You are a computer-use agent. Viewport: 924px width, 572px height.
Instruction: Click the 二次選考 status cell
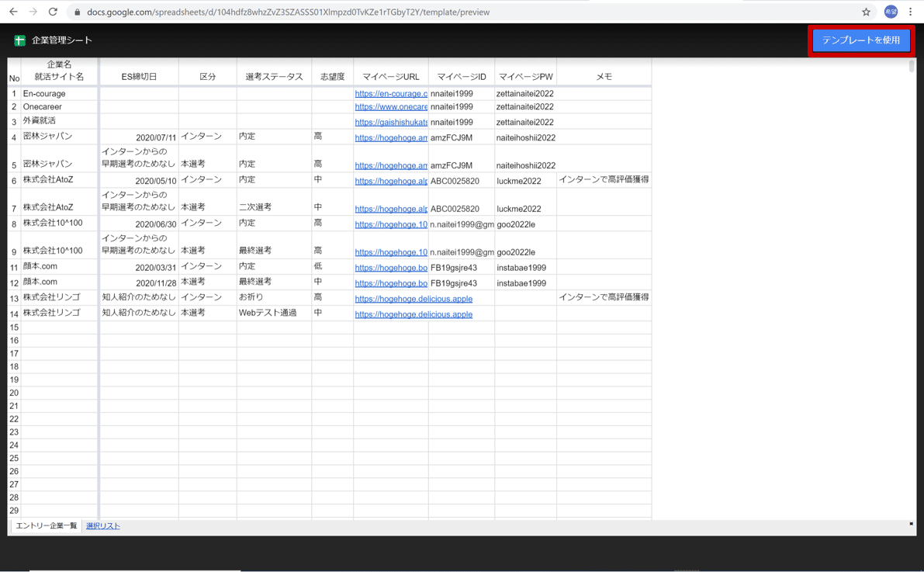(274, 203)
